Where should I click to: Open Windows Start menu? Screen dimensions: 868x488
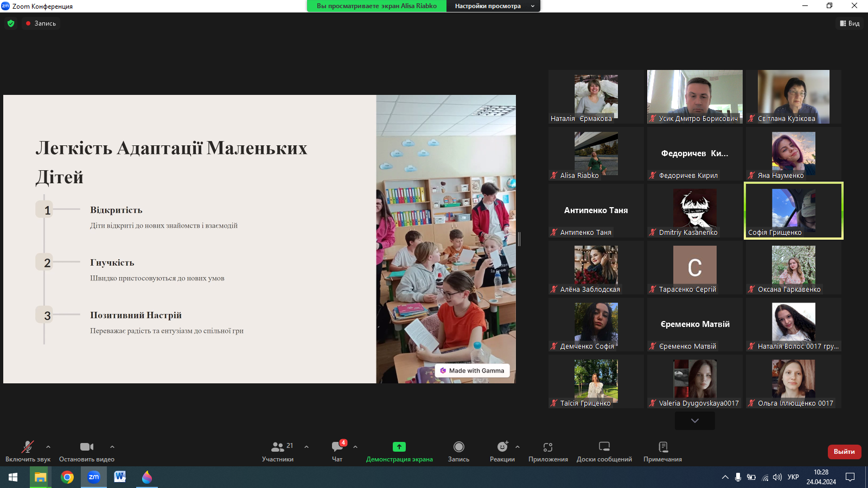click(13, 477)
